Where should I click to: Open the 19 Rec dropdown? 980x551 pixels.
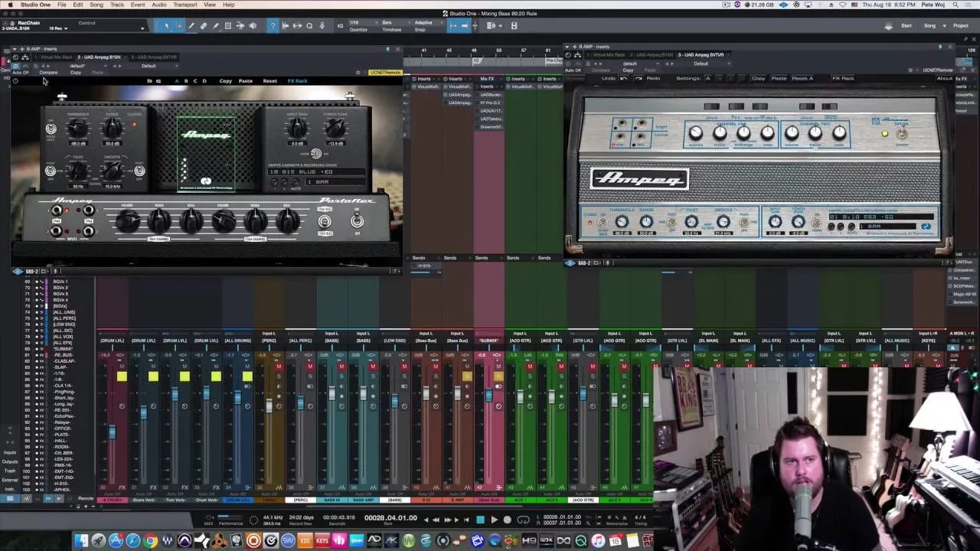pyautogui.click(x=58, y=29)
